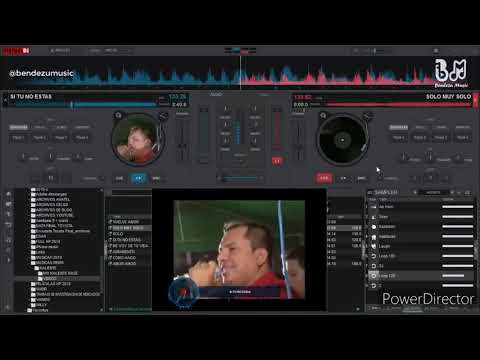Trigger Pad 4 on the left deck
The image size is (480, 360).
pyautogui.click(x=82, y=137)
